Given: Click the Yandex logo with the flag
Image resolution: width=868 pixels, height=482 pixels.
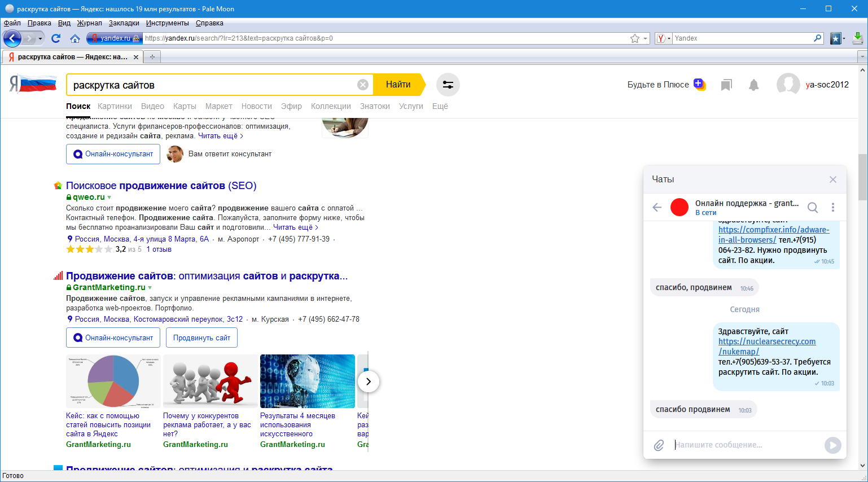Looking at the screenshot, I should click(33, 84).
